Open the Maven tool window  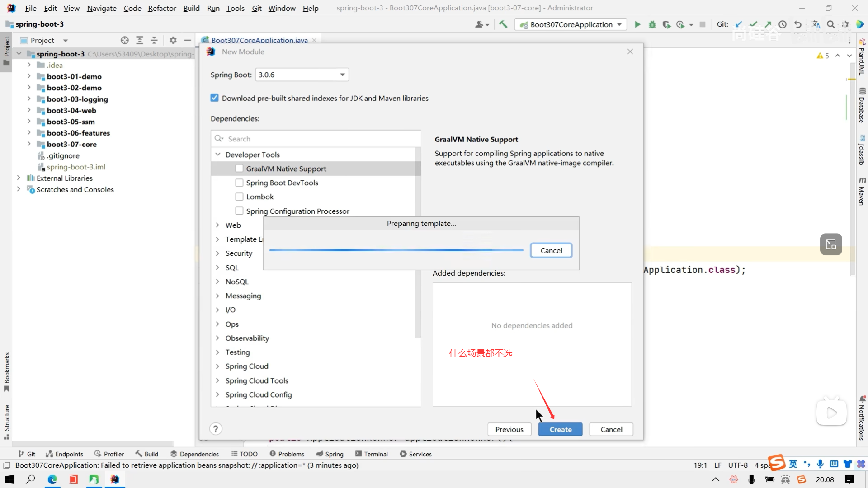[862, 192]
